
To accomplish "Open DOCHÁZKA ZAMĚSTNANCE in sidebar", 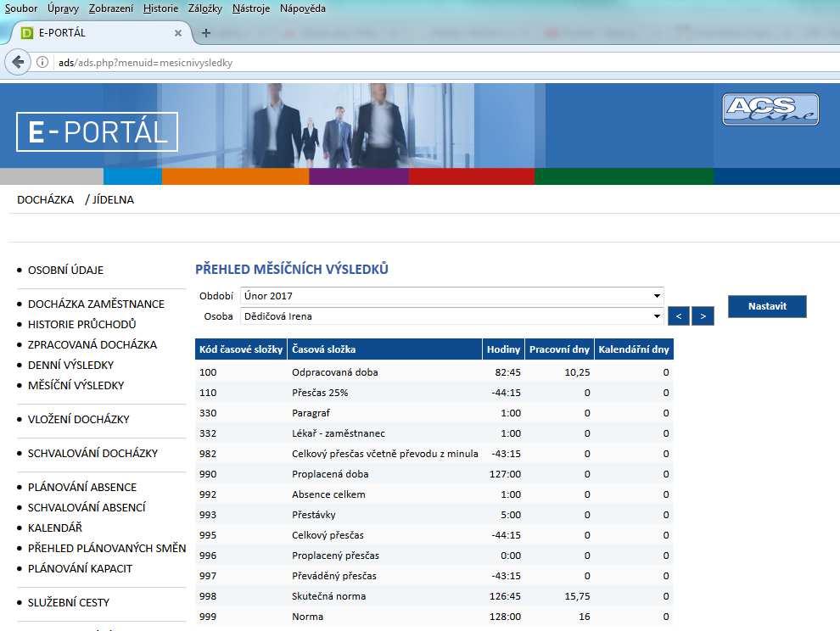I will point(97,304).
